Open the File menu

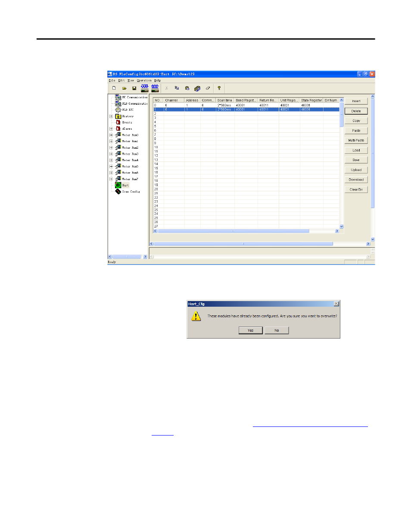(112, 81)
